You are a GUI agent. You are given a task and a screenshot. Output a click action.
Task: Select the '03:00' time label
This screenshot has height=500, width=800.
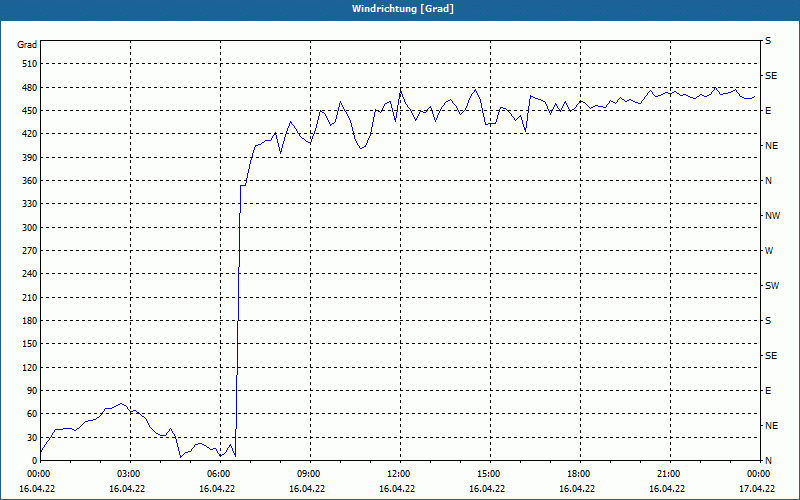[x=128, y=474]
